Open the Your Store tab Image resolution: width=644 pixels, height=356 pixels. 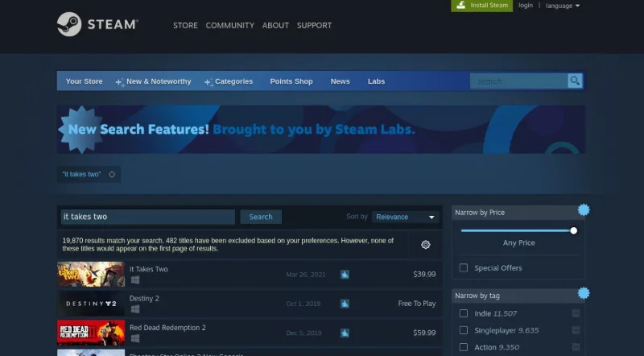tap(85, 81)
